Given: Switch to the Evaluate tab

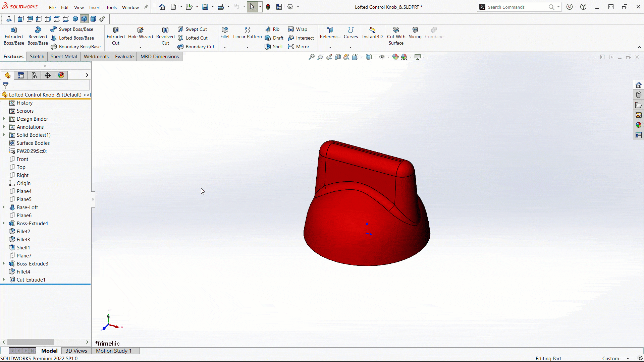Looking at the screenshot, I should click(x=124, y=57).
